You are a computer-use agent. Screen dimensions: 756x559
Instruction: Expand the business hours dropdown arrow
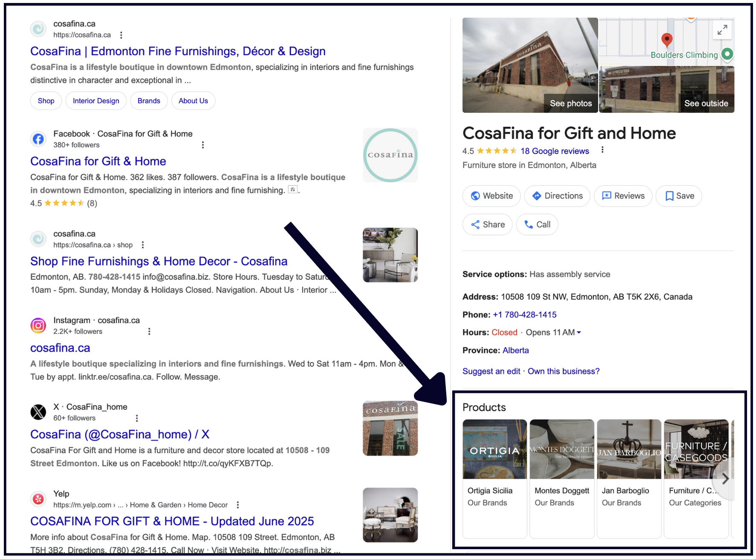coord(579,332)
